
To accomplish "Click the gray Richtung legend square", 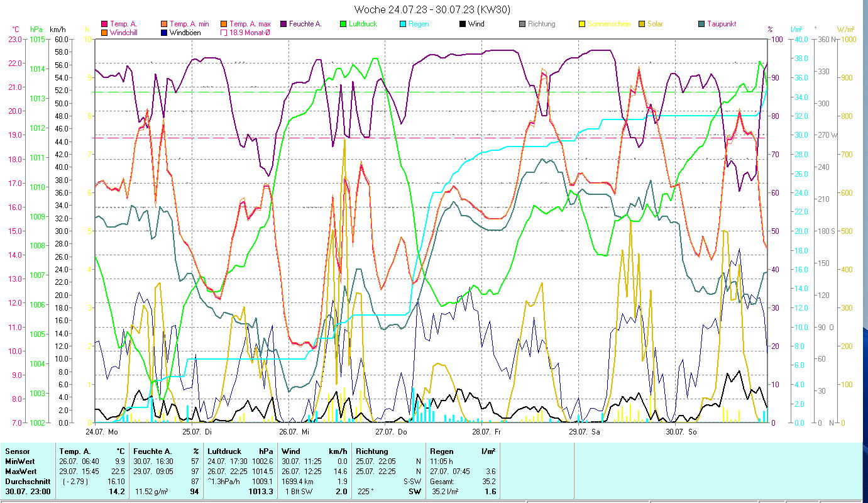I will click(x=522, y=25).
